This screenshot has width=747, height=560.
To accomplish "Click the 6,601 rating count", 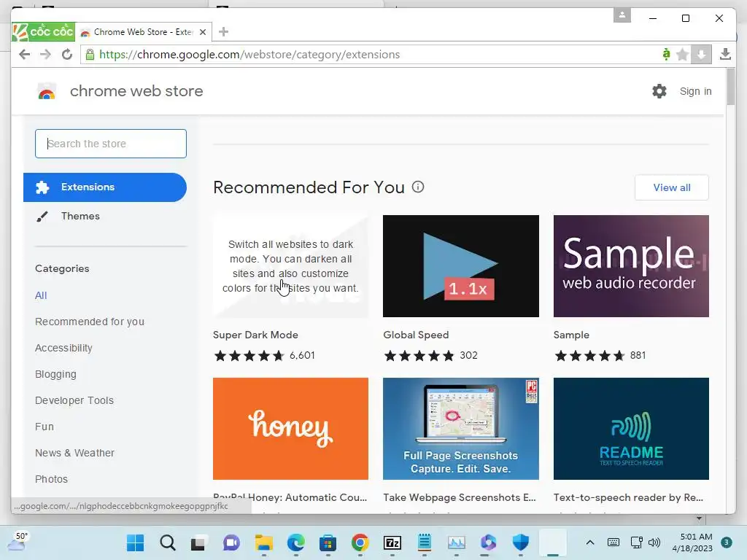I will (302, 355).
